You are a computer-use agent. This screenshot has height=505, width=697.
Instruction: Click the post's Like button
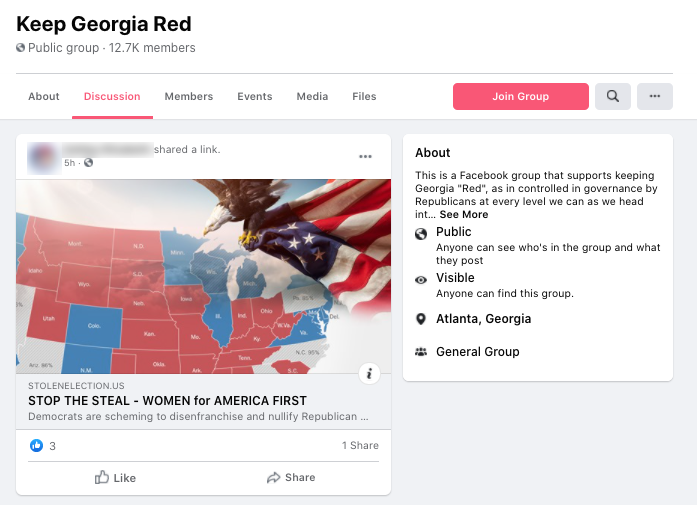point(115,478)
